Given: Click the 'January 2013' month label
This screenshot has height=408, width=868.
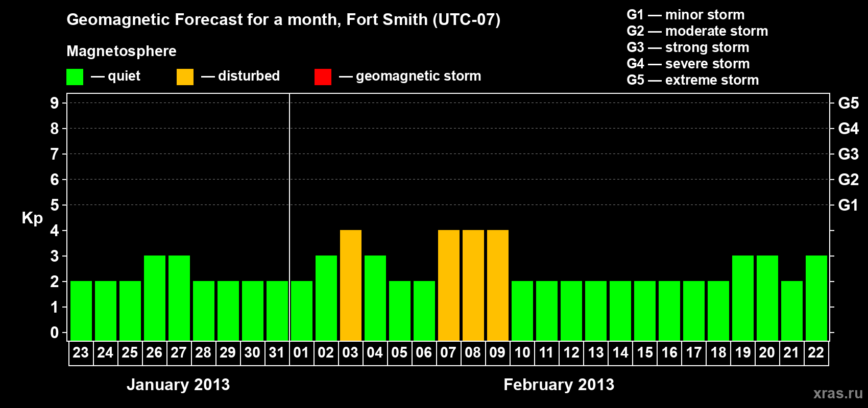Looking at the screenshot, I should point(178,385).
